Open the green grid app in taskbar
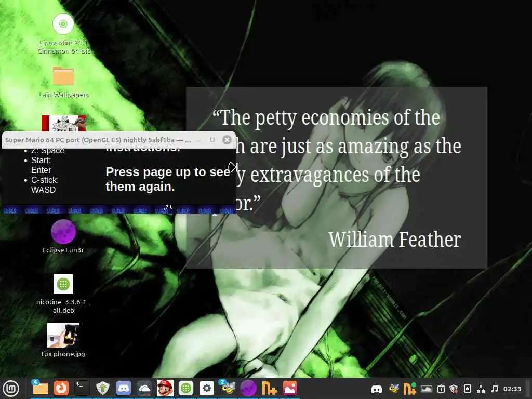 (186, 388)
